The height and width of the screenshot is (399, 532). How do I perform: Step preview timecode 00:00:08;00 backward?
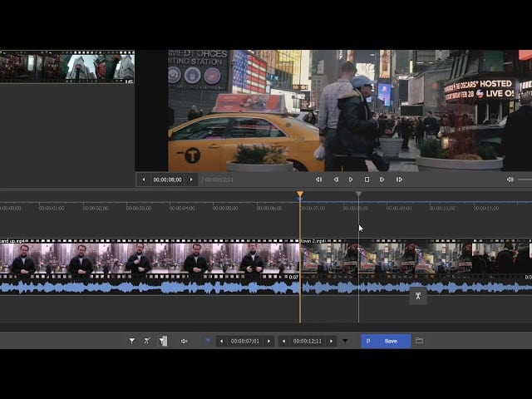(144, 180)
